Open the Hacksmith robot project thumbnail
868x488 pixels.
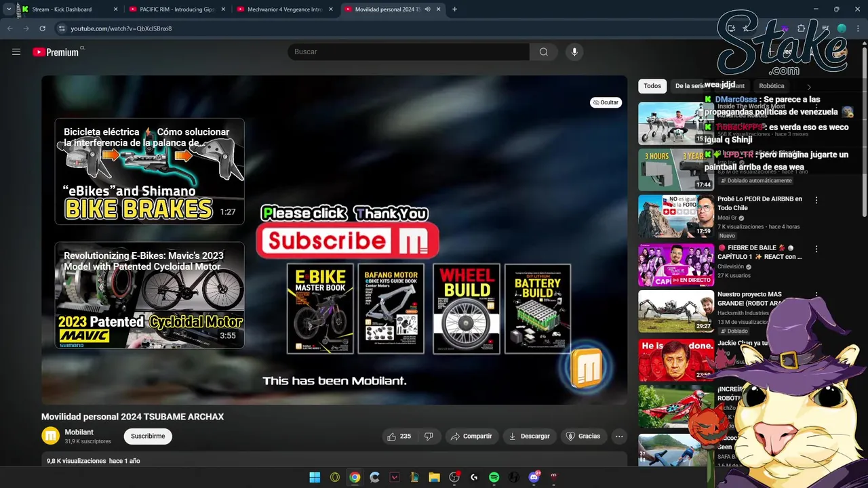676,311
